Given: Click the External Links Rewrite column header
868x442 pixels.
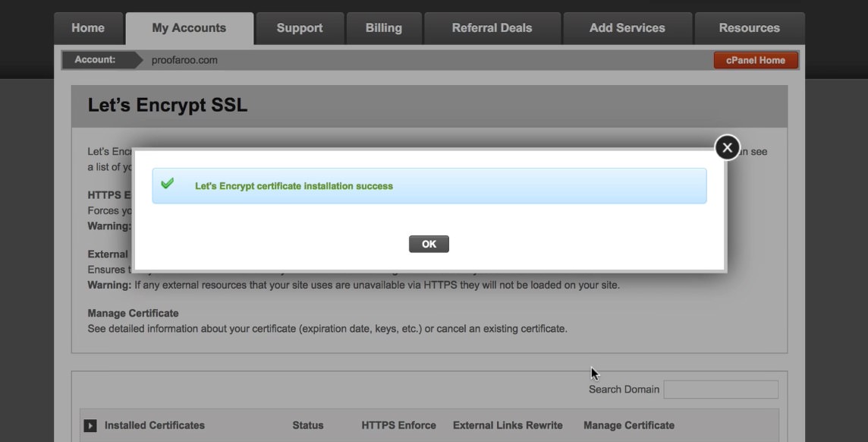Looking at the screenshot, I should pos(508,425).
